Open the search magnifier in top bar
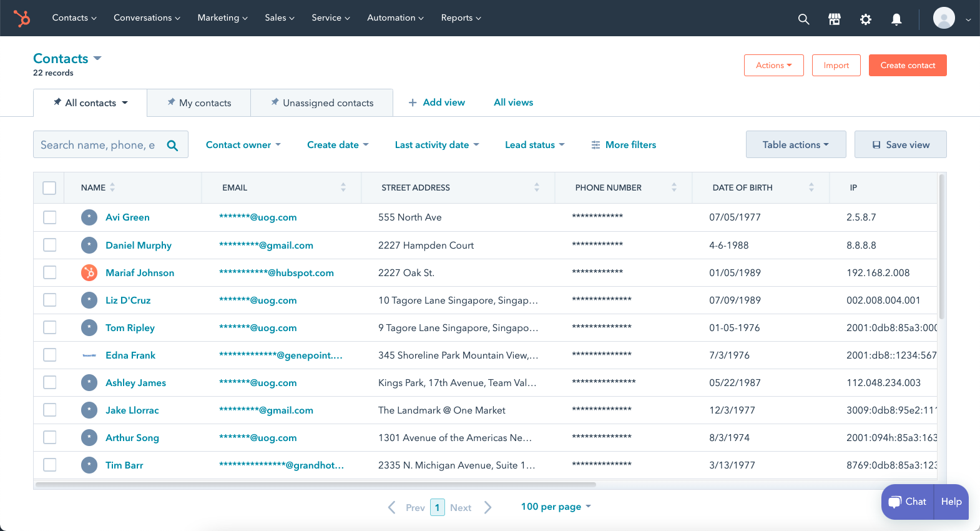The width and height of the screenshot is (980, 531). (x=803, y=19)
